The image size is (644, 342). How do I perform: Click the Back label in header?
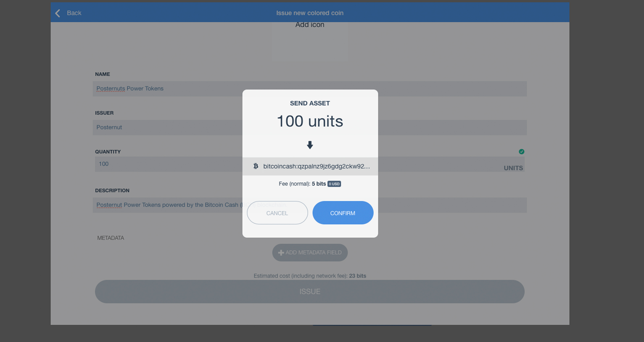coord(74,13)
